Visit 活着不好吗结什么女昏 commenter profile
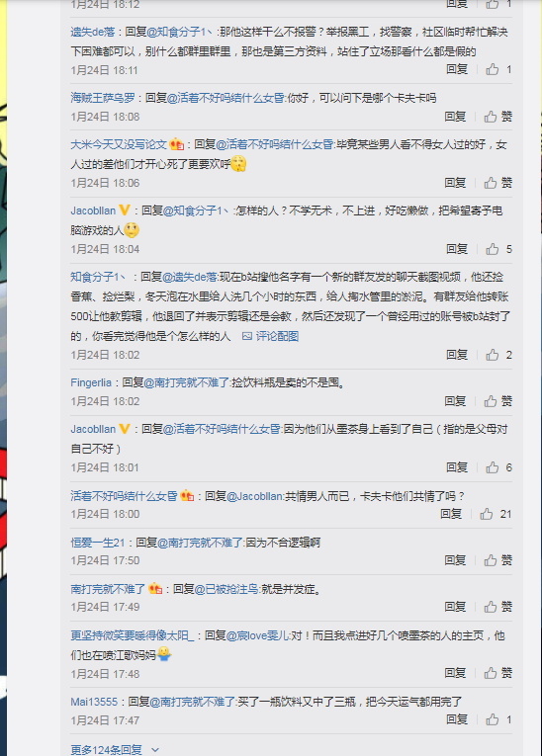Screen dimensions: 542x756 [124, 496]
